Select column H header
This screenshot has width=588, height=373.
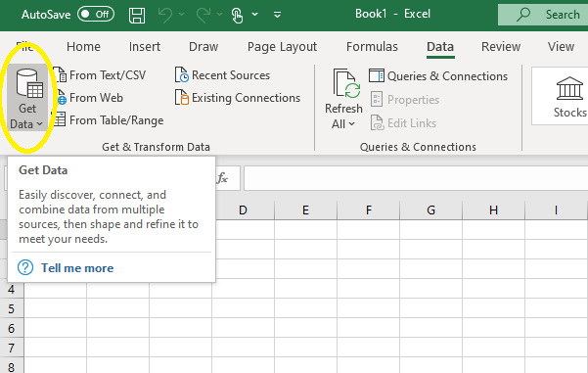[x=494, y=210]
